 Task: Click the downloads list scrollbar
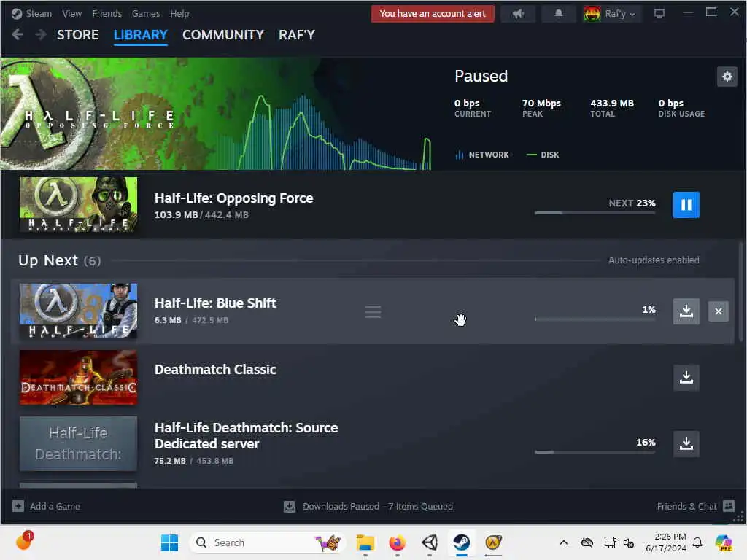(x=741, y=292)
